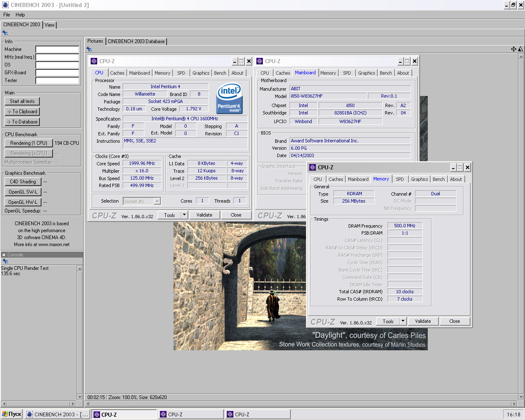The image size is (525, 420).
Task: Run OpenGL SW-L benchmark
Action: pyautogui.click(x=23, y=192)
